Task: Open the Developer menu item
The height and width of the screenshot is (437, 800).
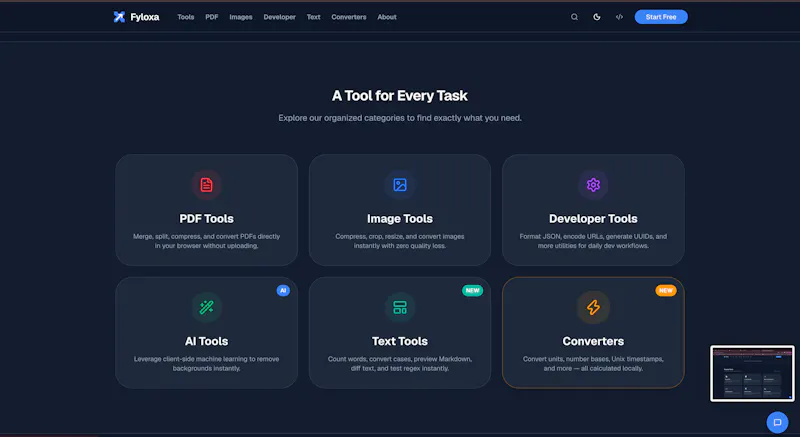Action: pos(280,17)
